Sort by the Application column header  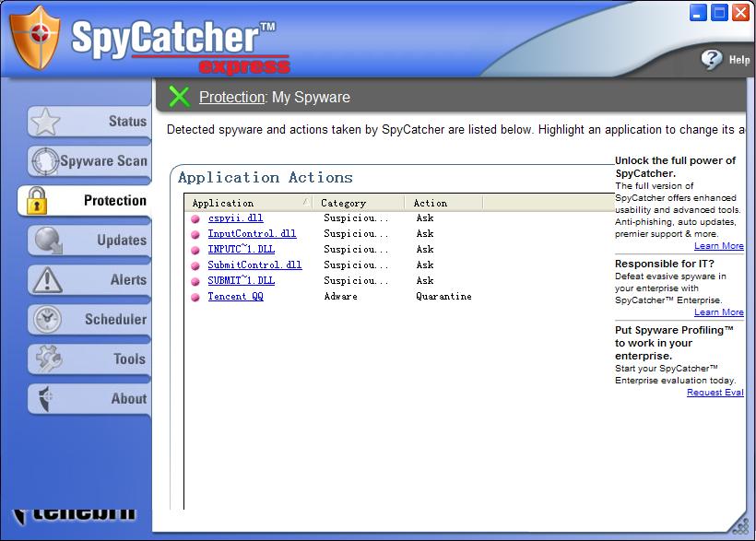point(249,203)
